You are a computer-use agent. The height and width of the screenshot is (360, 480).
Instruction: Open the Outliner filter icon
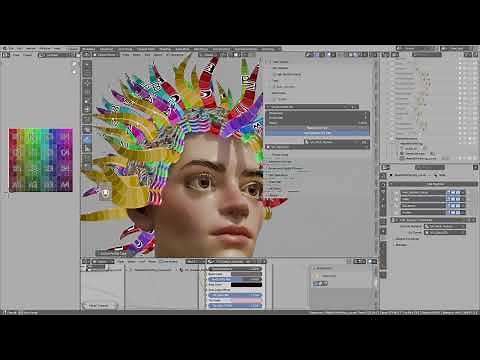tap(467, 55)
